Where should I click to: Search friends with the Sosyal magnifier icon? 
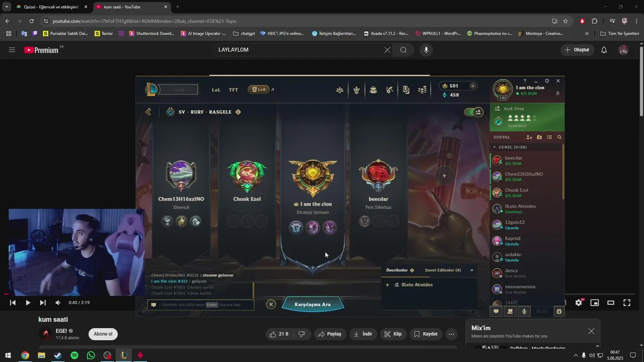559,137
